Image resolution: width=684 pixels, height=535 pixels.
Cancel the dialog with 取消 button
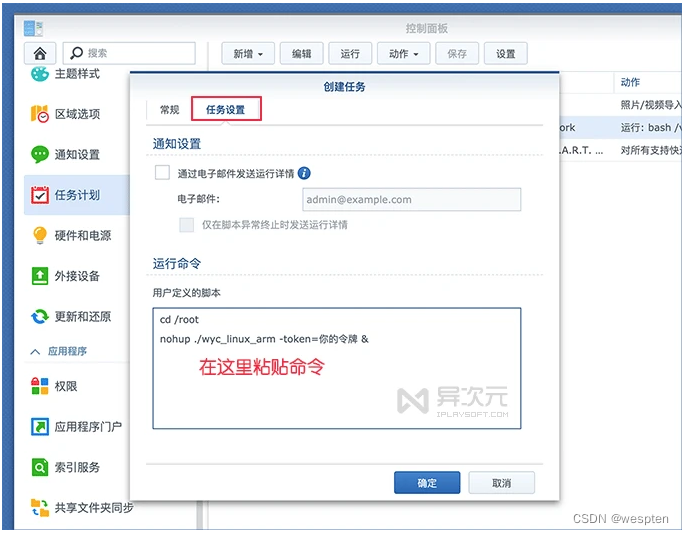tap(502, 483)
